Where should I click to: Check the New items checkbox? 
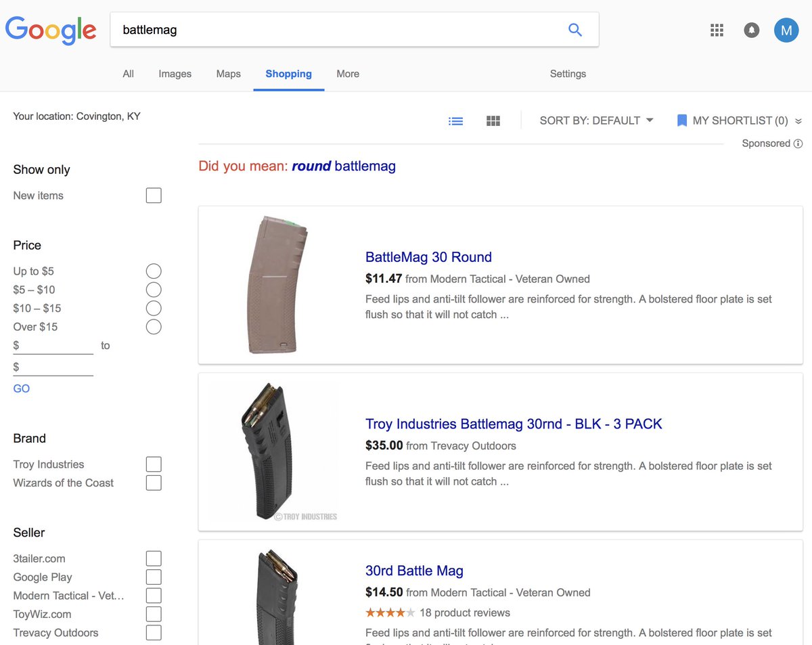click(154, 196)
